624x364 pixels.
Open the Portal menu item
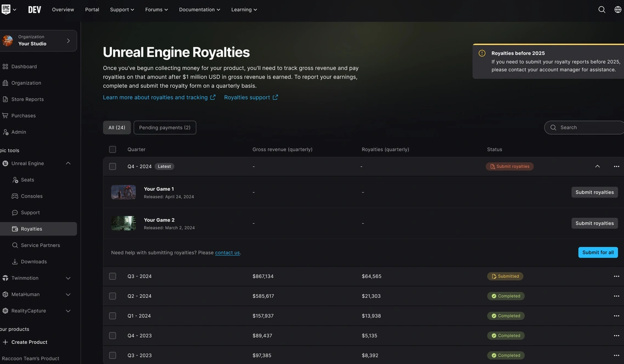pyautogui.click(x=92, y=9)
